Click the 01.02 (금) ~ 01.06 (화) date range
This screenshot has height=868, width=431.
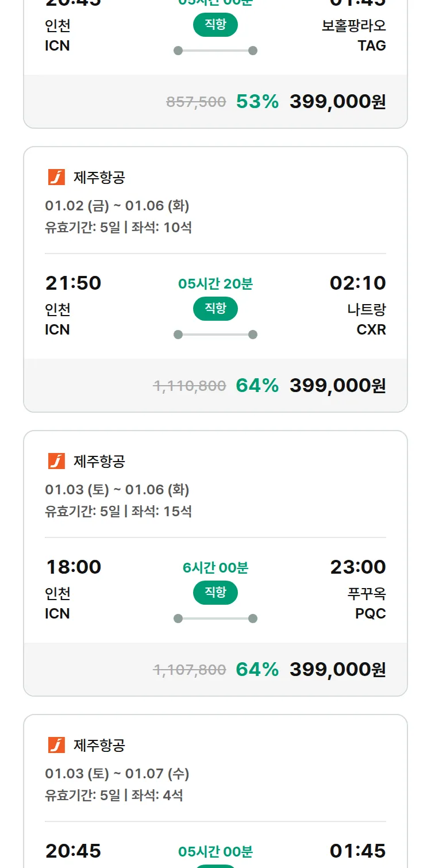tap(117, 206)
